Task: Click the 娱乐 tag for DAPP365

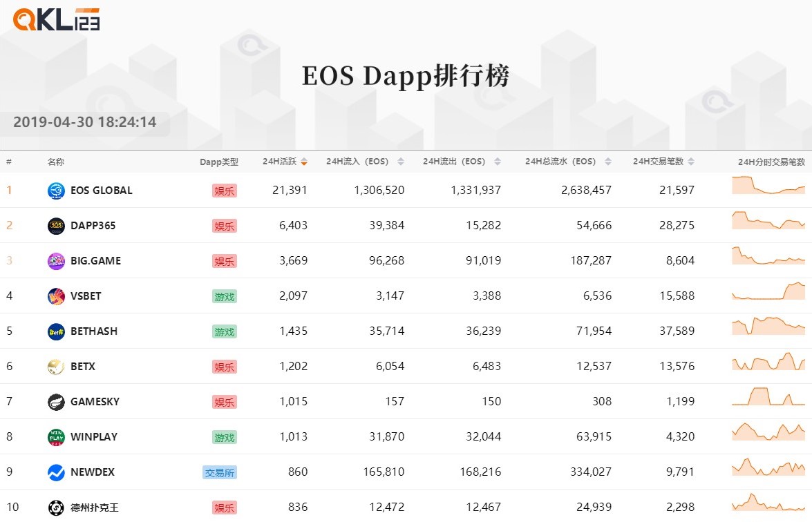Action: pos(224,226)
